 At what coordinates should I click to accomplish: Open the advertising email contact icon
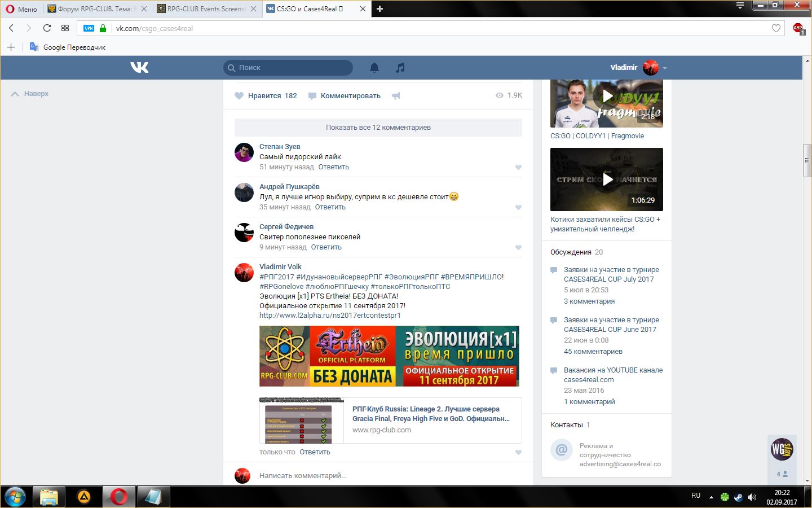tap(561, 450)
